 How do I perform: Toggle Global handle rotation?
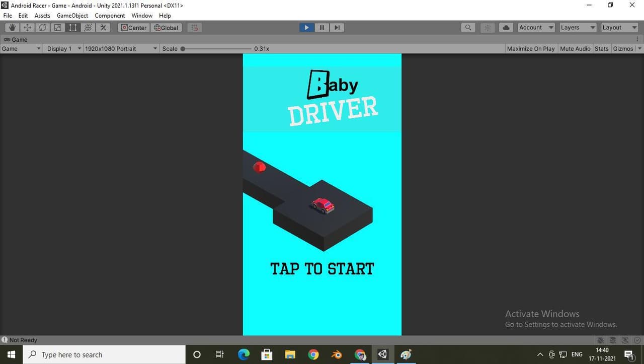pyautogui.click(x=166, y=28)
